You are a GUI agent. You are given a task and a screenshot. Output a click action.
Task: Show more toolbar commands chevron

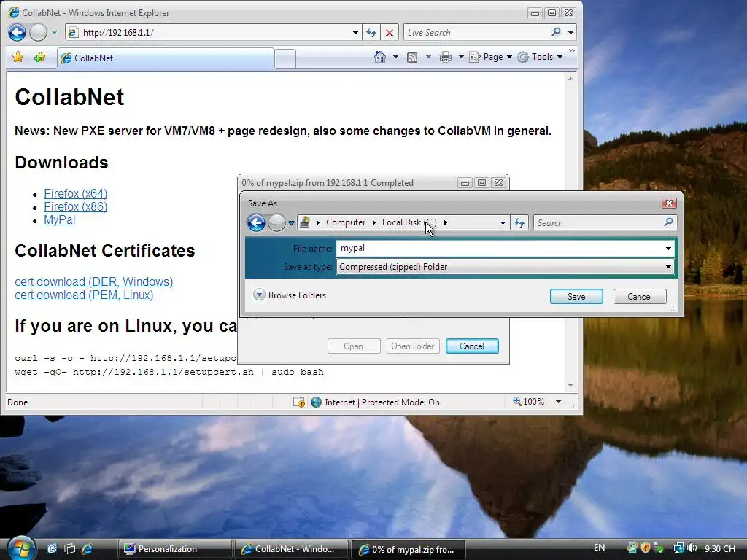(572, 50)
